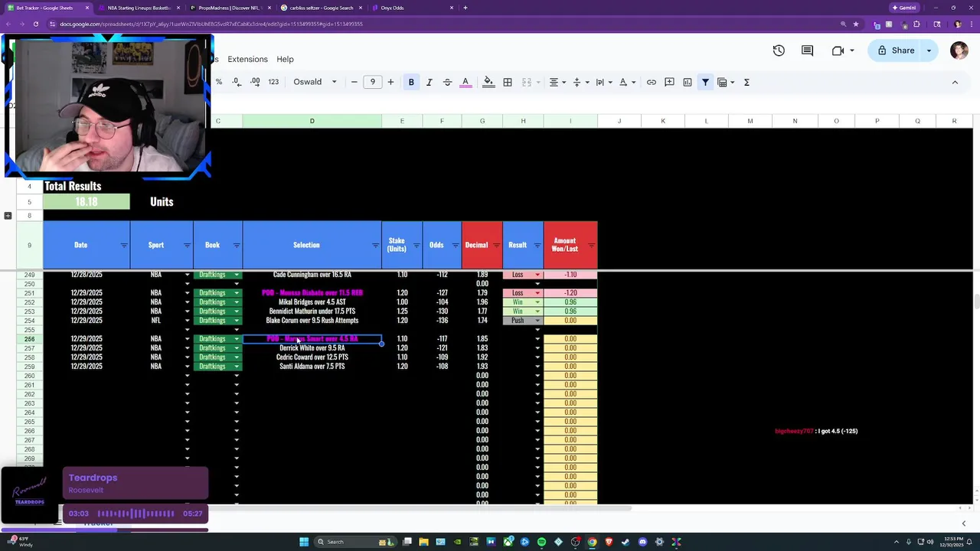Open the comments history icon

[807, 51]
